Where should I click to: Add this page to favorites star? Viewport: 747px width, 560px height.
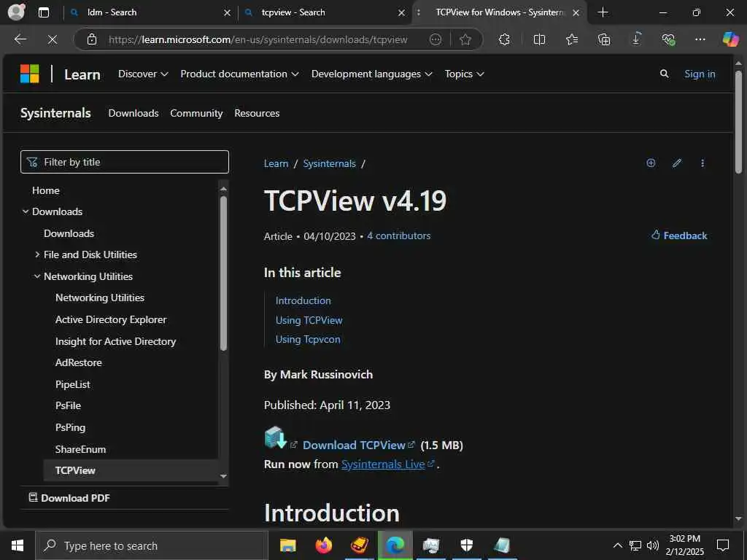click(465, 39)
